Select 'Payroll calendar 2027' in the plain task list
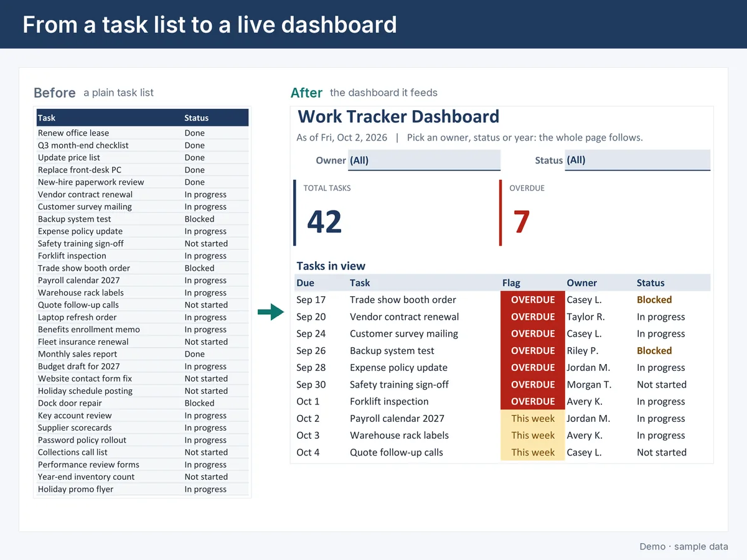Viewport: 747px width, 560px height. point(142,280)
